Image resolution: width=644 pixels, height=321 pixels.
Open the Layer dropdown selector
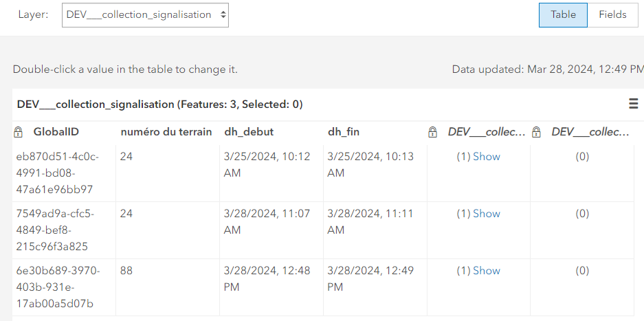click(x=145, y=15)
